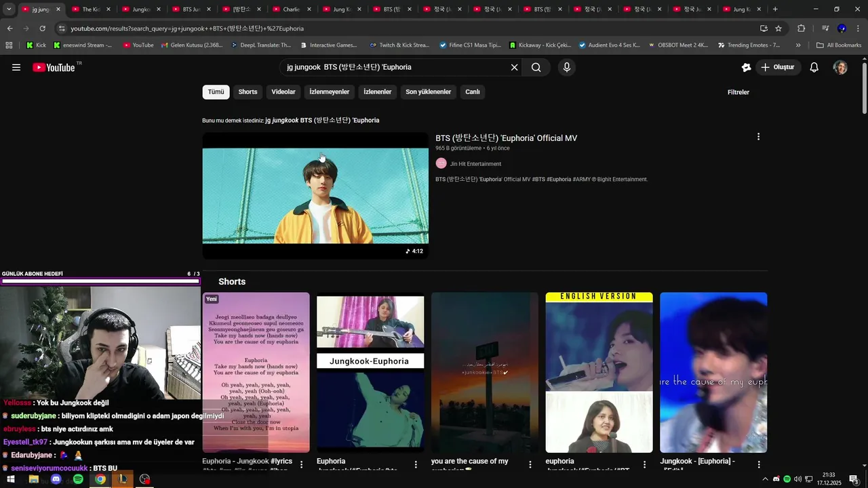The image size is (868, 488).
Task: Open the Jin Hit Entertainment channel
Action: pos(475,163)
